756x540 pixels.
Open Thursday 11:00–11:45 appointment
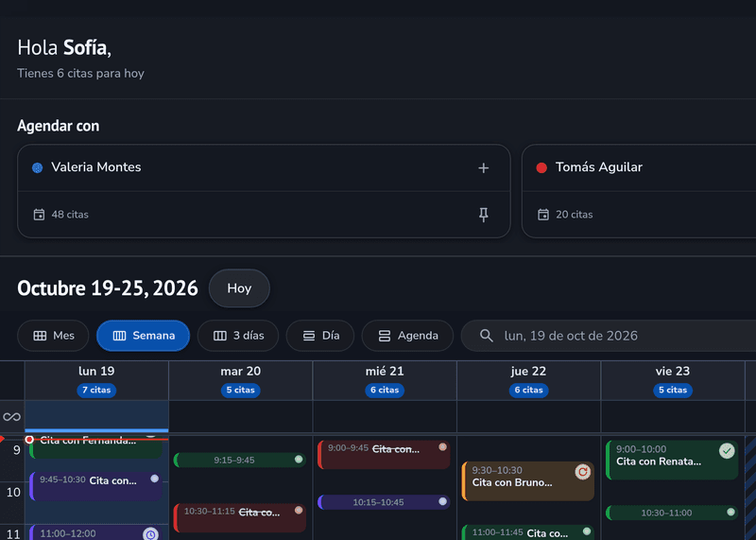[528, 532]
